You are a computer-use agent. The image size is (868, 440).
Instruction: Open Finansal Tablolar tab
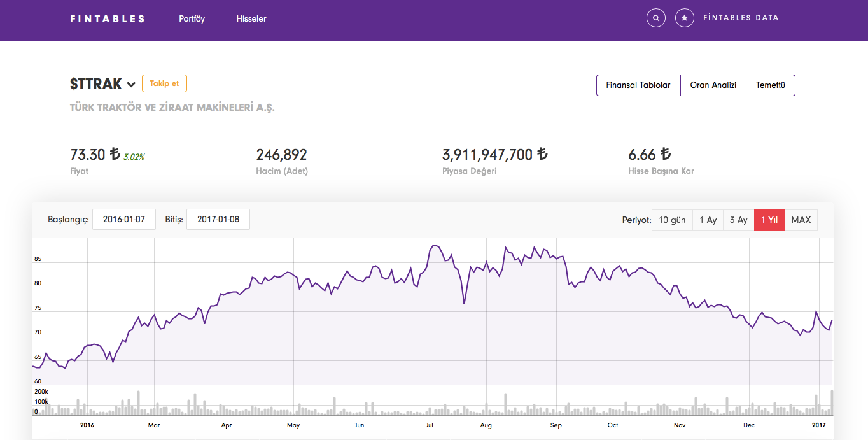pos(638,85)
